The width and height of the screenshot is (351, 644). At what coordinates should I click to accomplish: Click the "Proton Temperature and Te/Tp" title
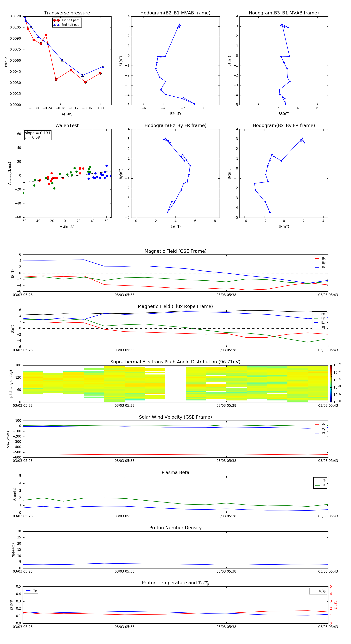click(175, 583)
